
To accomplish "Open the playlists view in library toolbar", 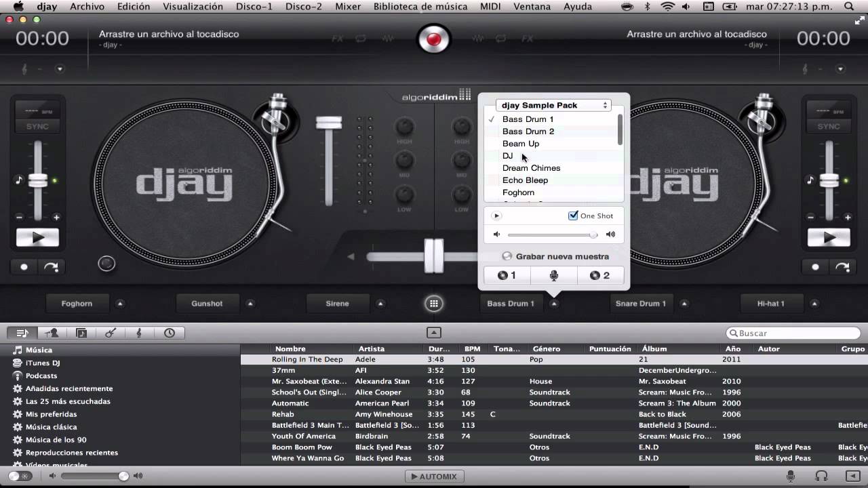I will tap(22, 333).
